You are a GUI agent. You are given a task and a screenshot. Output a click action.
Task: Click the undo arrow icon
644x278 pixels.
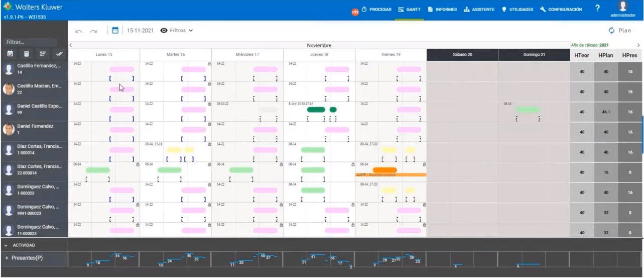tap(78, 31)
